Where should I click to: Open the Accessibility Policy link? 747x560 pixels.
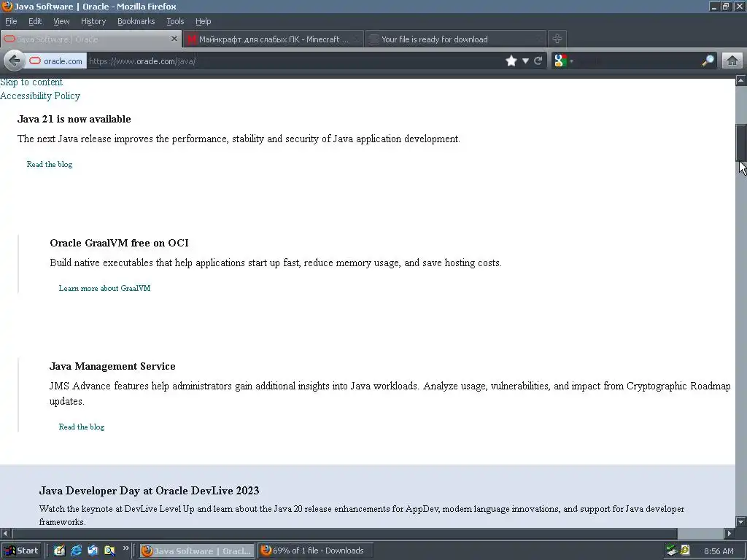pyautogui.click(x=40, y=96)
